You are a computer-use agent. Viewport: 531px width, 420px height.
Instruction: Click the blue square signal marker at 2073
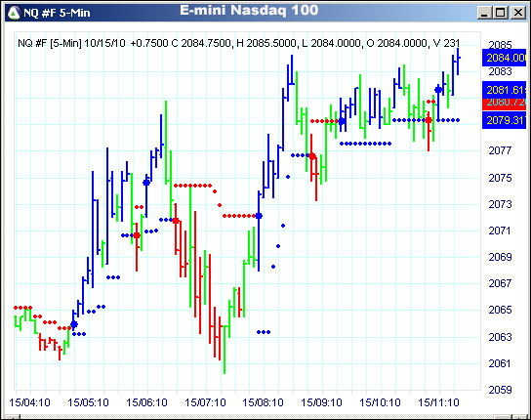point(259,216)
